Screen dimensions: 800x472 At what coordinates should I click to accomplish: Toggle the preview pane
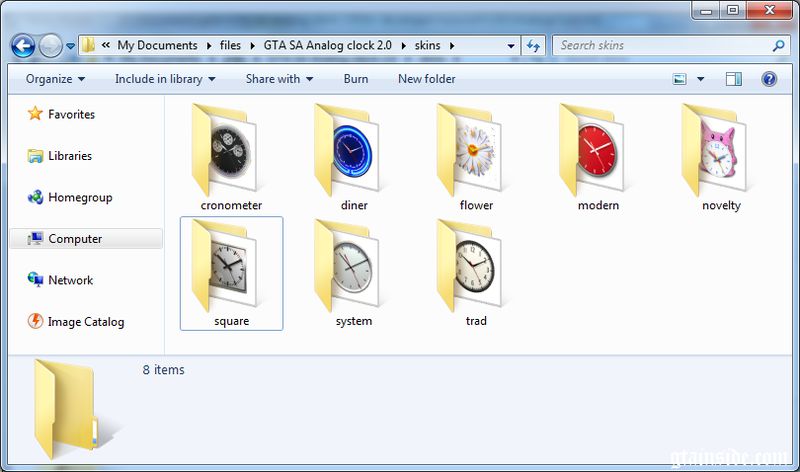coord(734,79)
